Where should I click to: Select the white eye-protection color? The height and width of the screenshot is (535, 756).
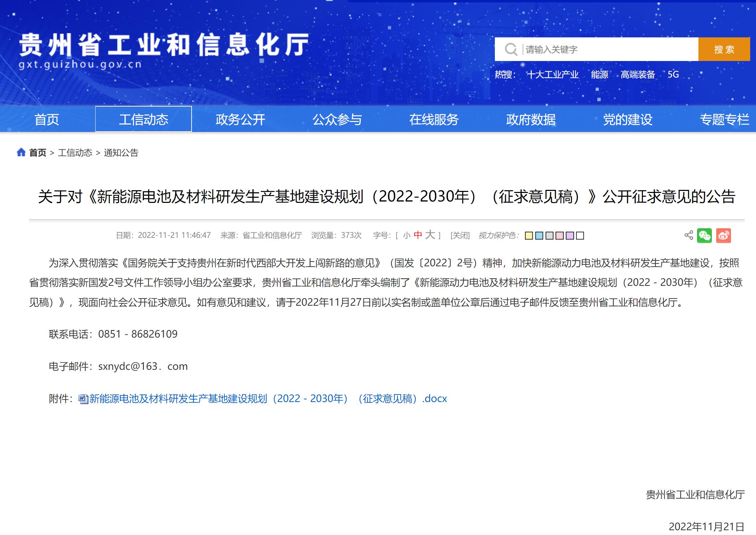tap(580, 236)
